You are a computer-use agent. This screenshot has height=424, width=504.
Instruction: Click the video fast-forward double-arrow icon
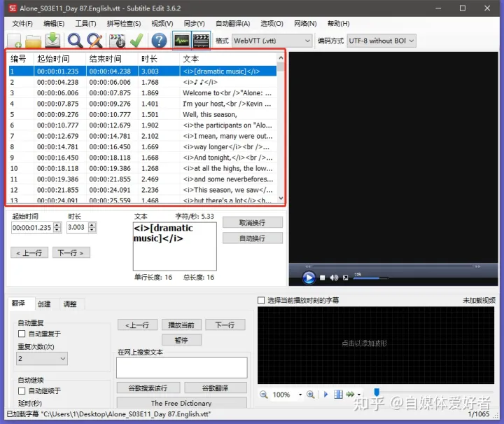tap(477, 267)
